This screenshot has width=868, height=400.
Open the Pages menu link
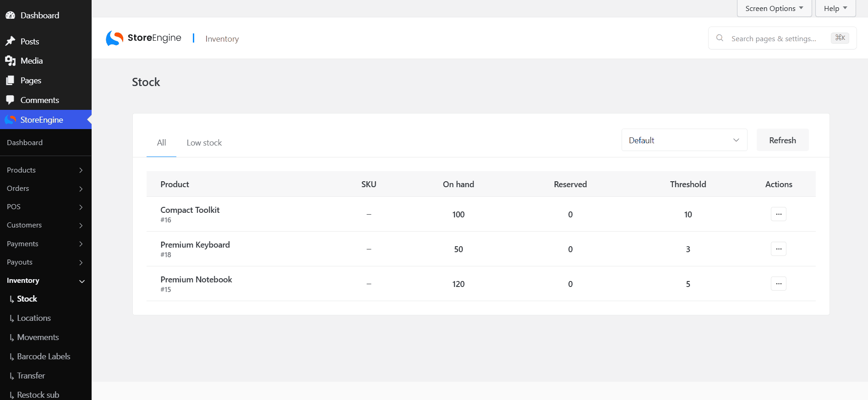tap(31, 80)
